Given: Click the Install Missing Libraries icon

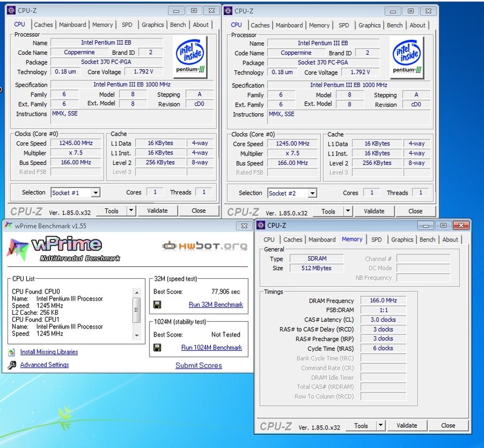Looking at the screenshot, I should (12, 352).
